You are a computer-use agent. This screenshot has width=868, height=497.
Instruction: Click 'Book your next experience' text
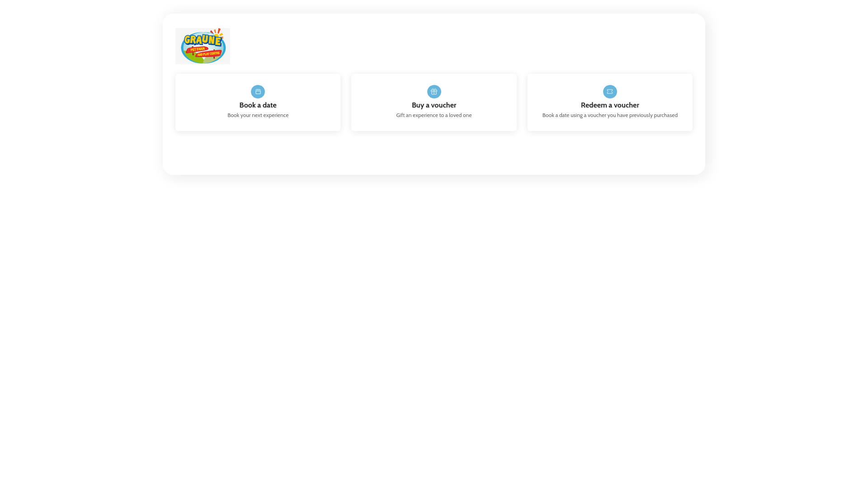258,115
